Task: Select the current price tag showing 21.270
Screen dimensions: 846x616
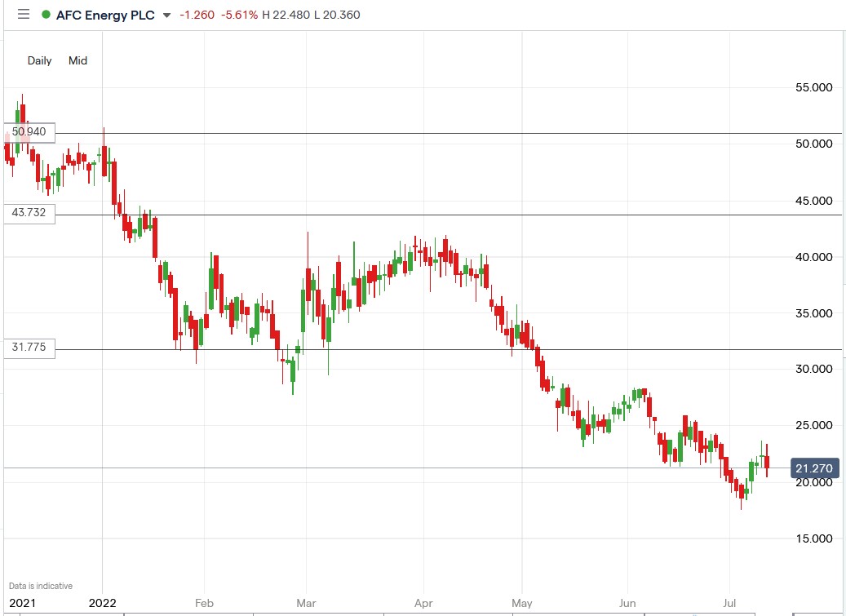Action: (x=813, y=468)
